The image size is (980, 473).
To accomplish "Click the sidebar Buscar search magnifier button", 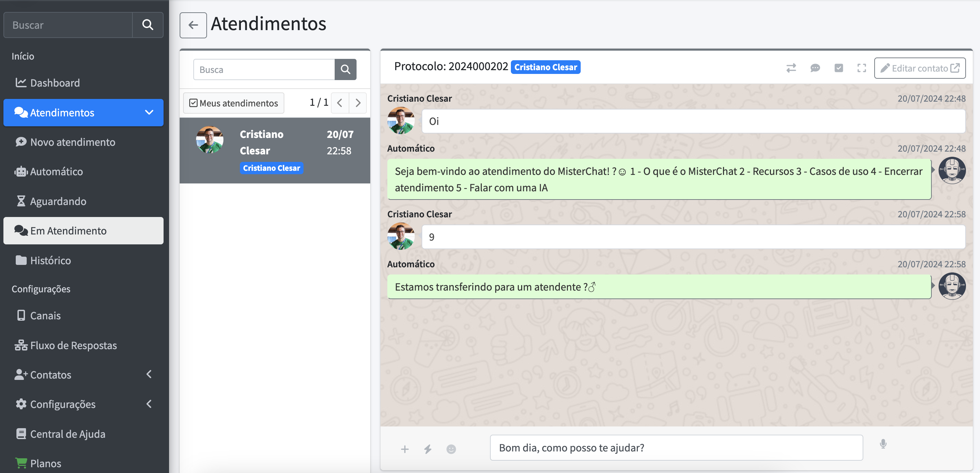I will [147, 25].
